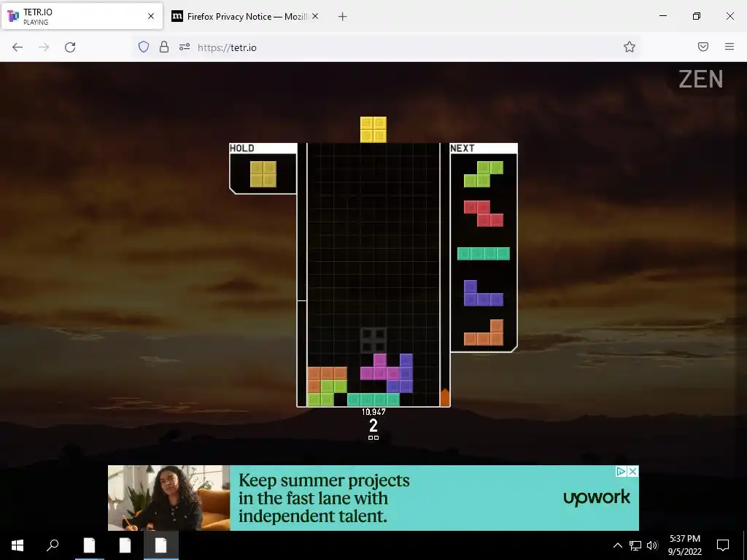This screenshot has height=560, width=747.
Task: Open the active third taskbar app
Action: click(160, 545)
